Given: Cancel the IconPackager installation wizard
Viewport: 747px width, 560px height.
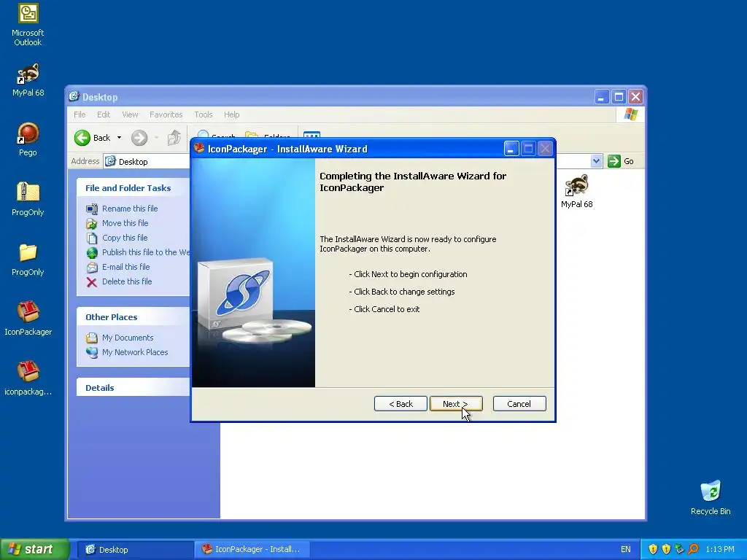Looking at the screenshot, I should click(x=519, y=404).
